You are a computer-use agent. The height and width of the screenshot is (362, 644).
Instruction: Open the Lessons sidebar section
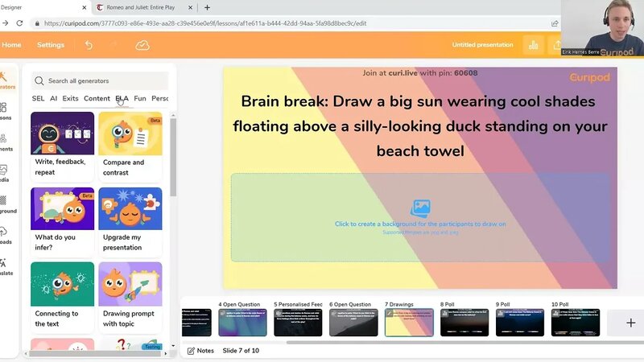(x=5, y=112)
